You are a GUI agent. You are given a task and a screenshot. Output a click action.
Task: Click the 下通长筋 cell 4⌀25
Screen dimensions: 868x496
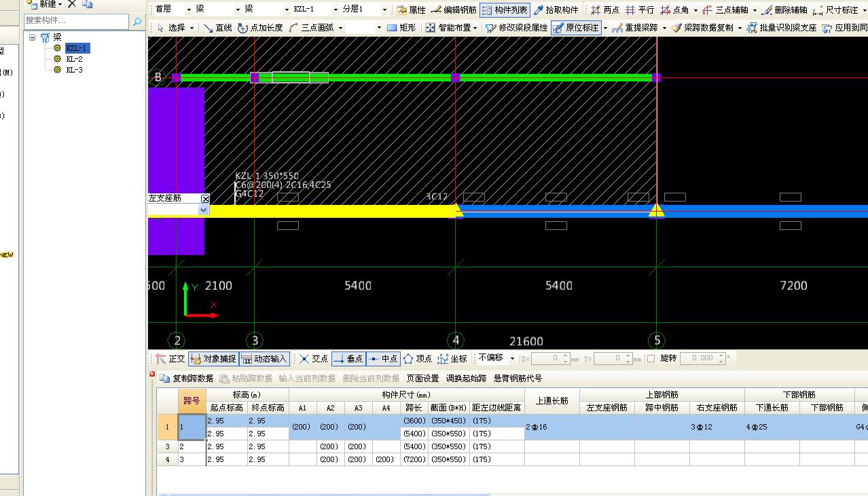(772, 427)
